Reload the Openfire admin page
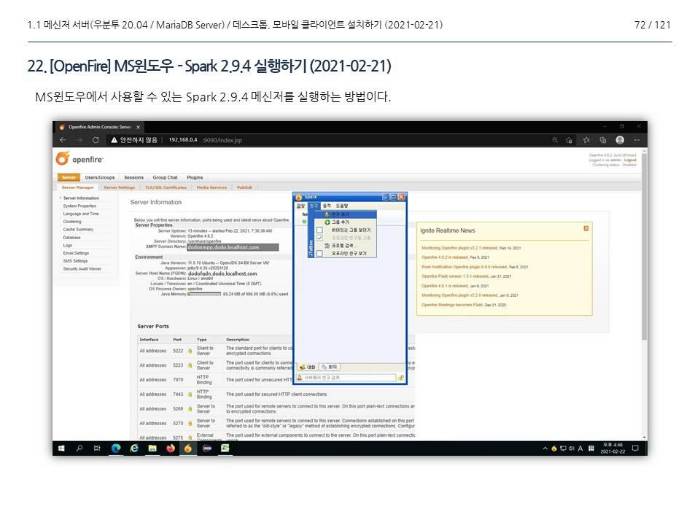Screen dimensions: 700x525 click(95, 140)
